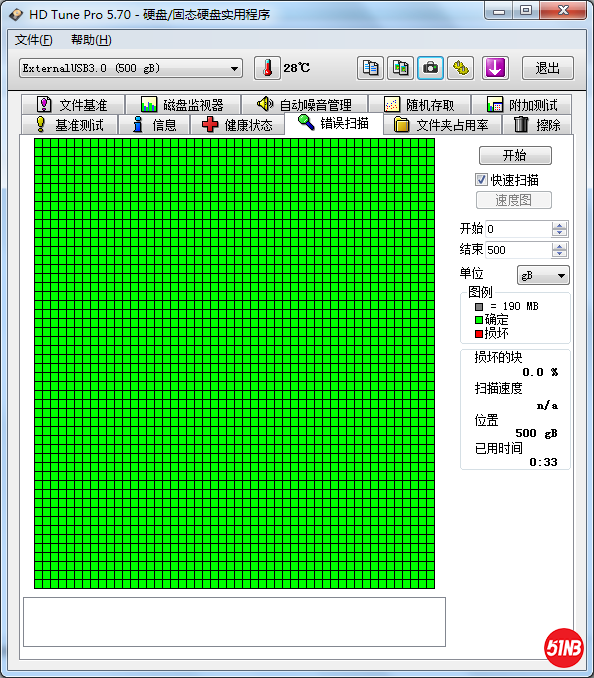The height and width of the screenshot is (678, 594).
Task: Click the 损坏的块 label
Action: click(x=498, y=357)
